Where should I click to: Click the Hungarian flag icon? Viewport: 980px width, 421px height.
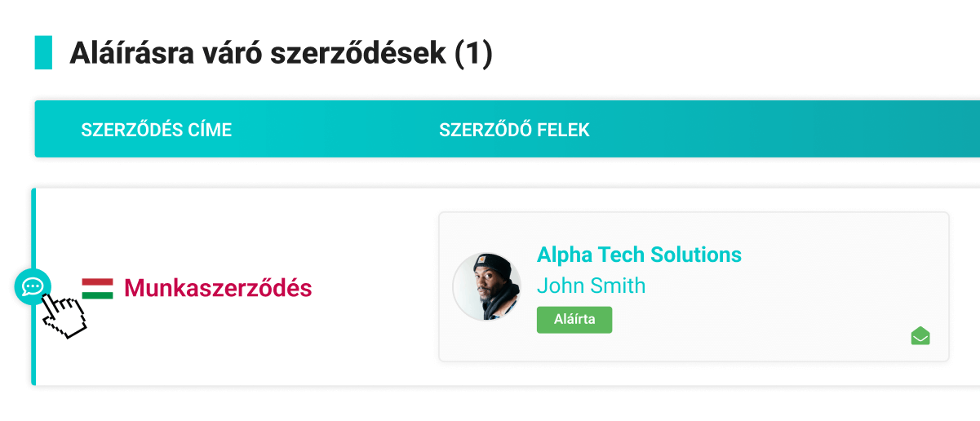(97, 288)
